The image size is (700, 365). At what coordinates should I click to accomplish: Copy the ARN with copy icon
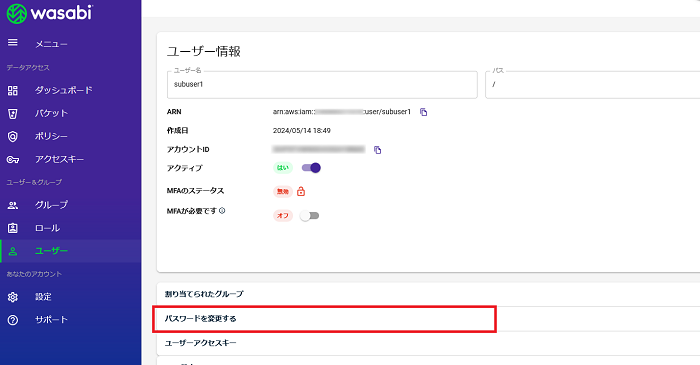tap(423, 112)
